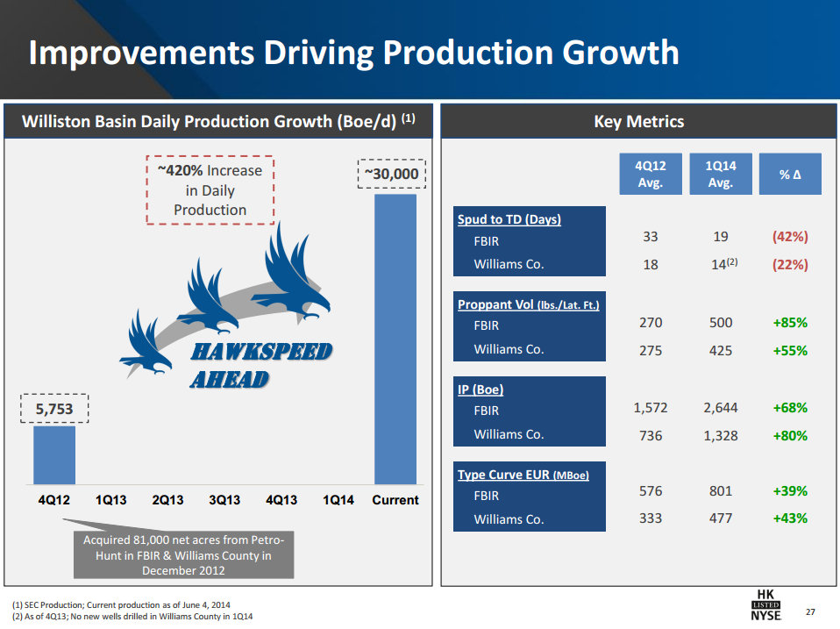Select the 5,753 data label box
The height and width of the screenshot is (629, 840).
coord(54,407)
